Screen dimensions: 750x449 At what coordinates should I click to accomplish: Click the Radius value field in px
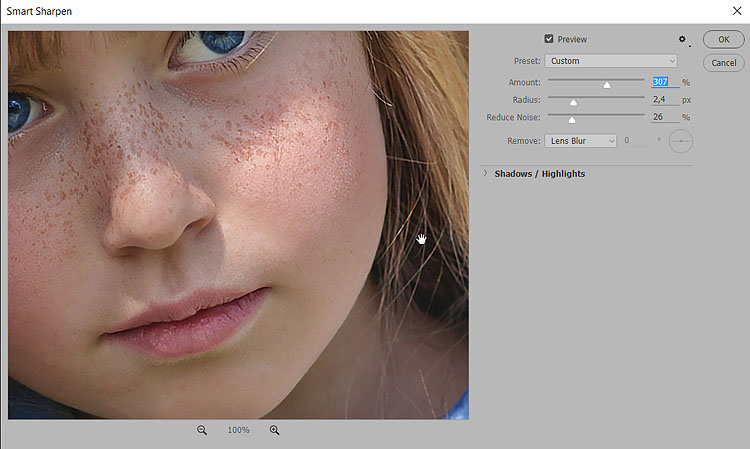point(663,100)
